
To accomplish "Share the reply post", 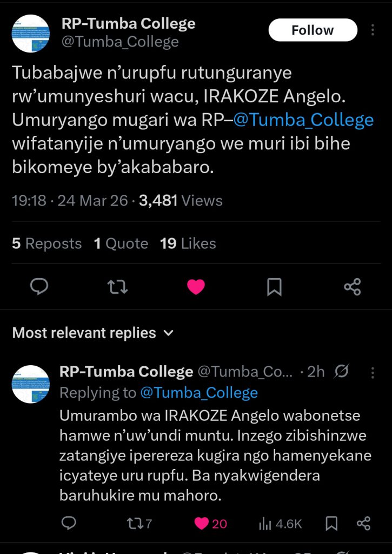I will tap(364, 523).
